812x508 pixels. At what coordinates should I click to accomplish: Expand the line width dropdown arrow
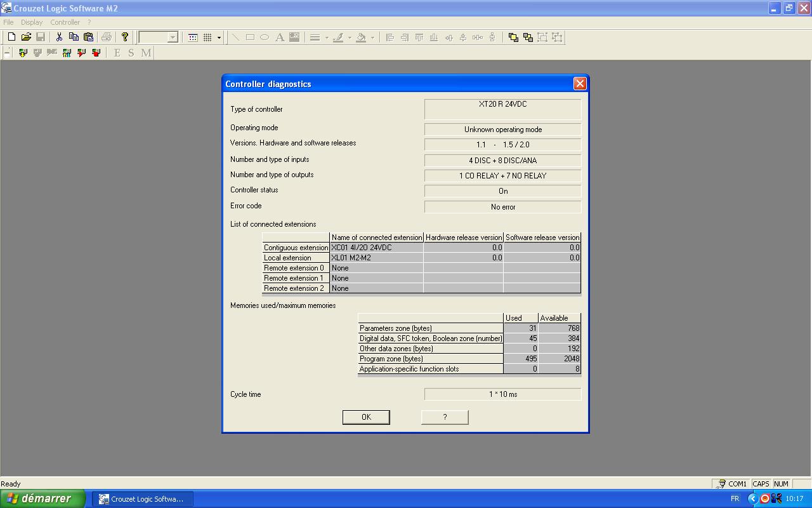[327, 37]
